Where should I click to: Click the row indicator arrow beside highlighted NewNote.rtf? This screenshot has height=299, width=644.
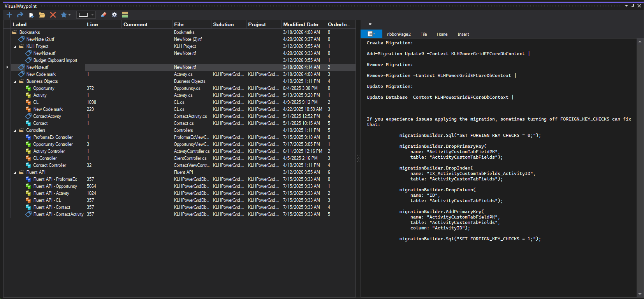click(x=7, y=67)
